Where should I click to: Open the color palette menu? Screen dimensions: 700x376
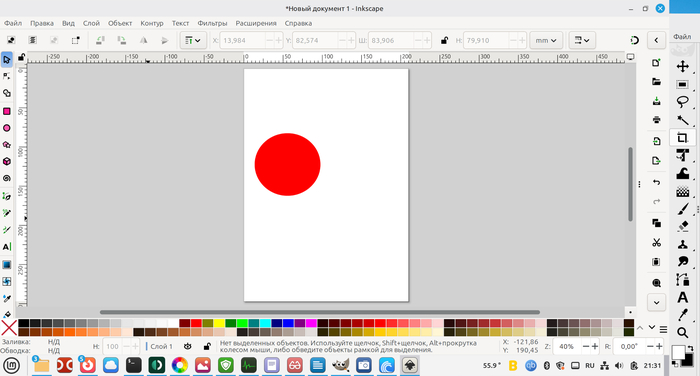[x=663, y=330]
